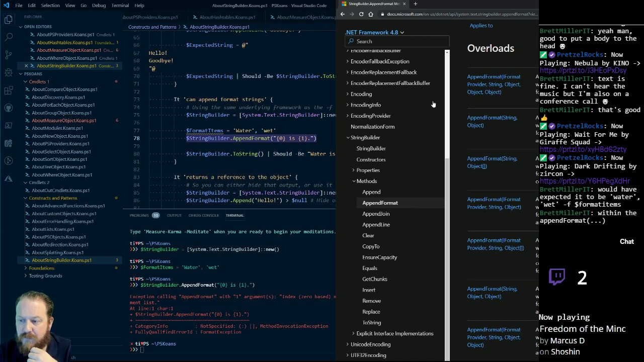Expand Explicit Interface Implementations in docs tree

pyautogui.click(x=354, y=334)
